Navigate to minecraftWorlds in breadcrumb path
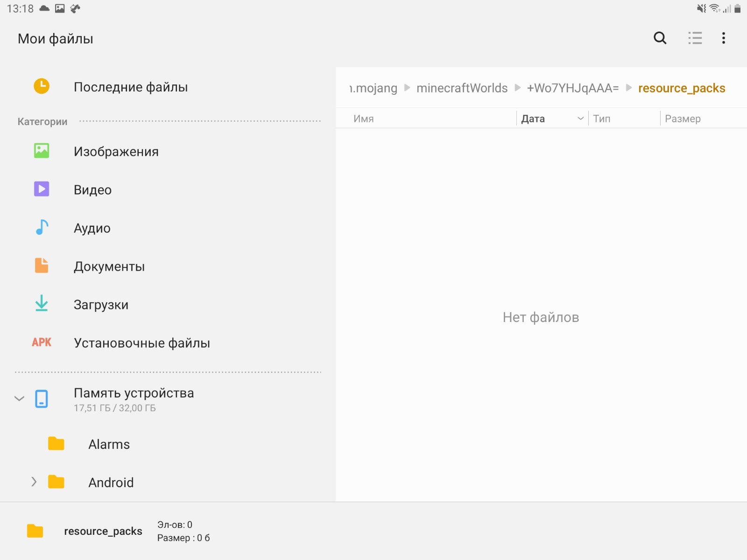The image size is (747, 560). pyautogui.click(x=462, y=88)
